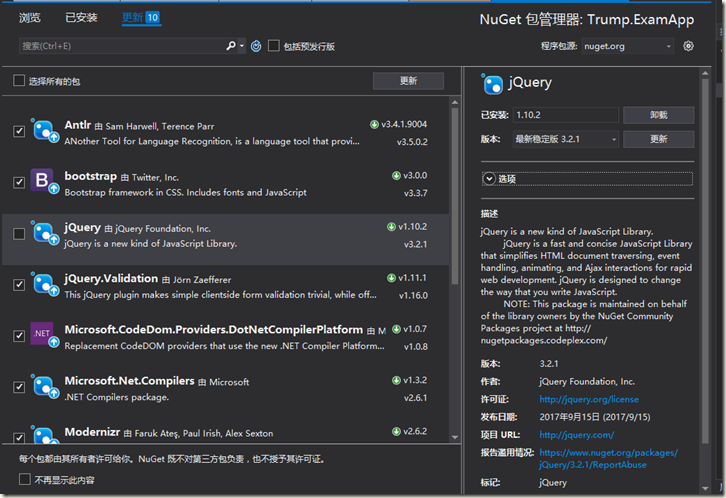
Task: Open the jquery.com project URL link
Action: [576, 435]
